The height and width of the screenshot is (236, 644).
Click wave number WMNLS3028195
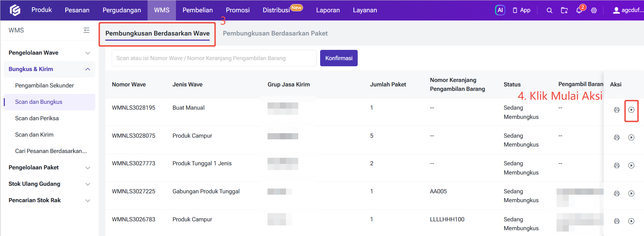(x=134, y=108)
